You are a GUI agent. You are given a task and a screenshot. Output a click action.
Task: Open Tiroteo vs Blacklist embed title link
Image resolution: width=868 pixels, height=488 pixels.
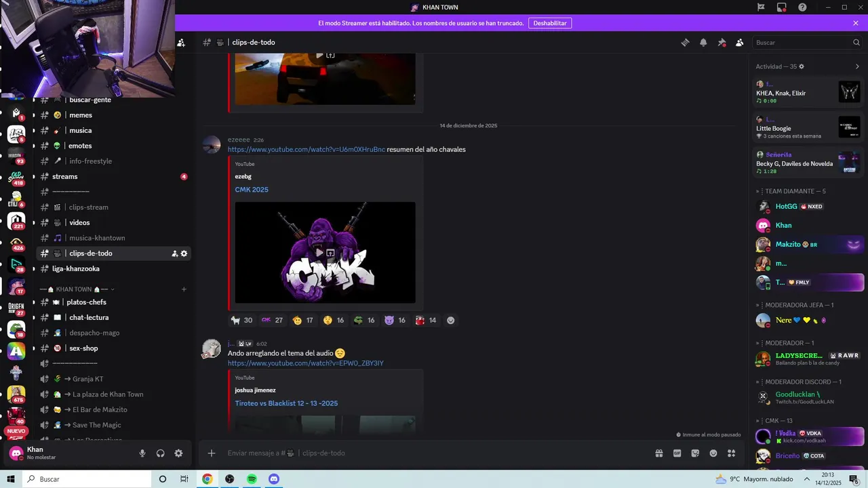(x=286, y=404)
